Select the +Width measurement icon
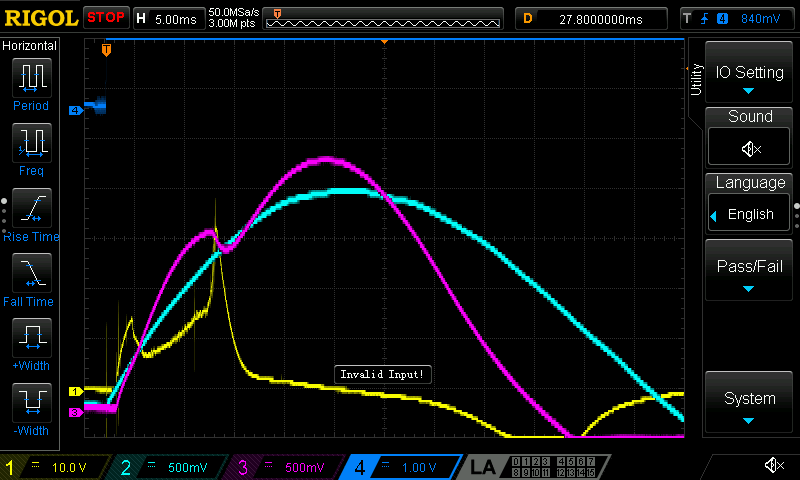This screenshot has height=480, width=800. tap(30, 339)
